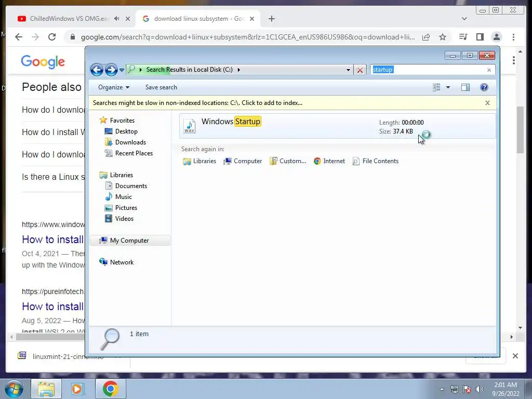532x399 pixels.
Task: Open a new Chrome tab
Action: [x=271, y=19]
